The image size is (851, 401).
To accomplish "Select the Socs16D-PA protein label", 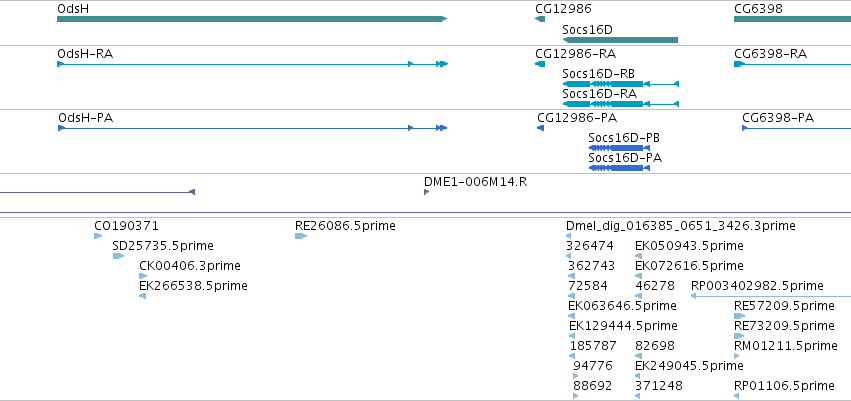I will [625, 158].
